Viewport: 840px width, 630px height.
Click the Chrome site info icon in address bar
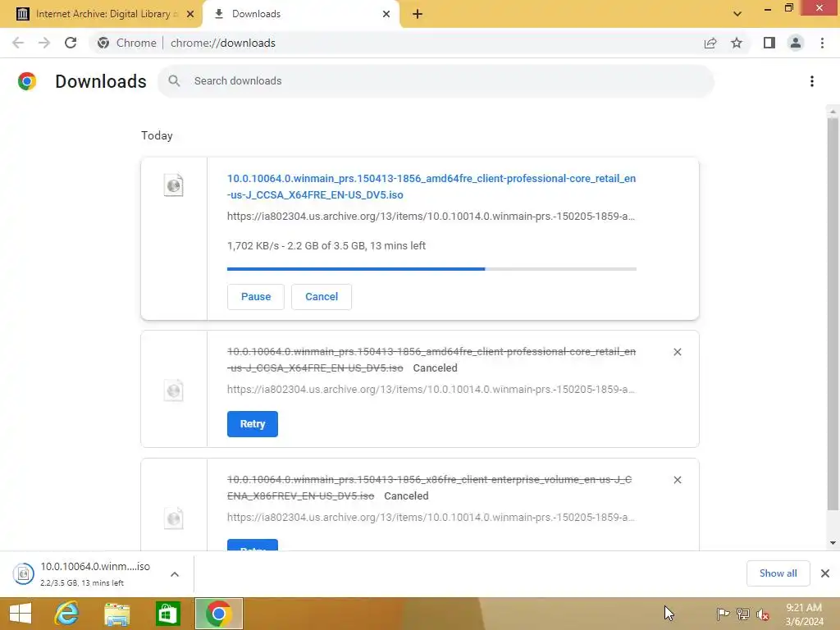[x=103, y=43]
